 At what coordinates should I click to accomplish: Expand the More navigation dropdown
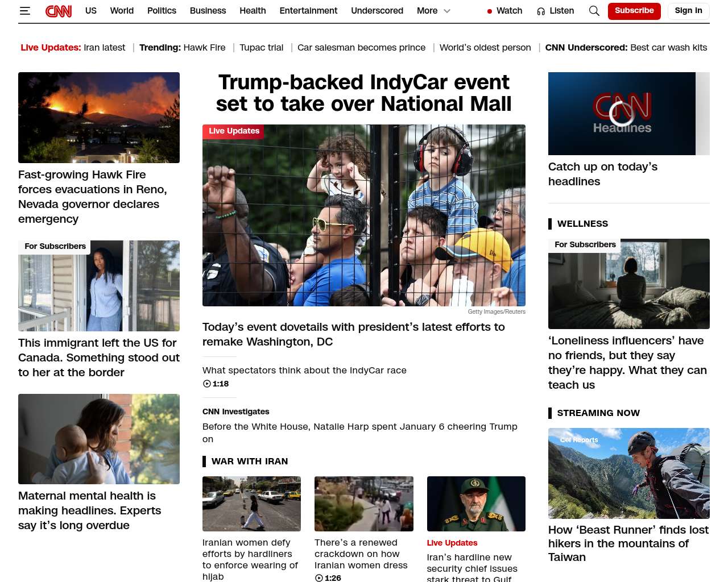click(x=433, y=11)
